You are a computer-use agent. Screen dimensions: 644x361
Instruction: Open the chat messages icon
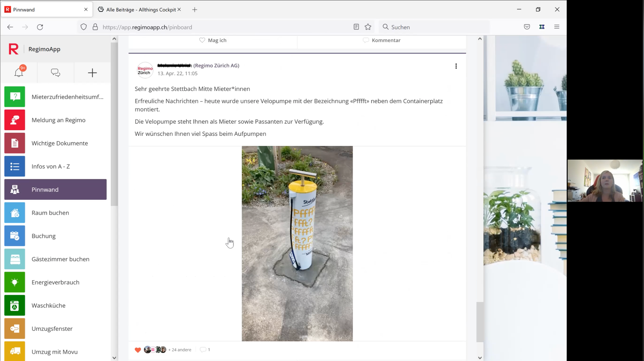(x=56, y=73)
